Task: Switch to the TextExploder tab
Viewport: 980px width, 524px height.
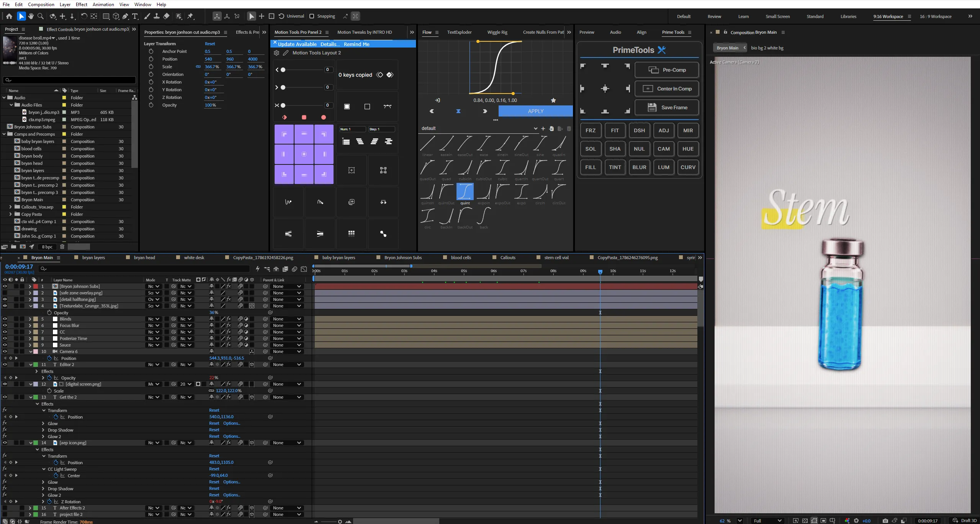Action: coord(459,32)
